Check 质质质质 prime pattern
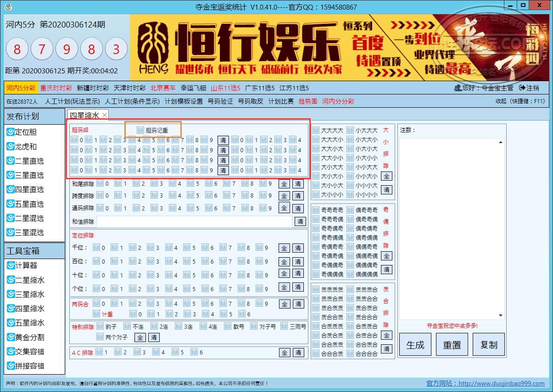 [316, 289]
